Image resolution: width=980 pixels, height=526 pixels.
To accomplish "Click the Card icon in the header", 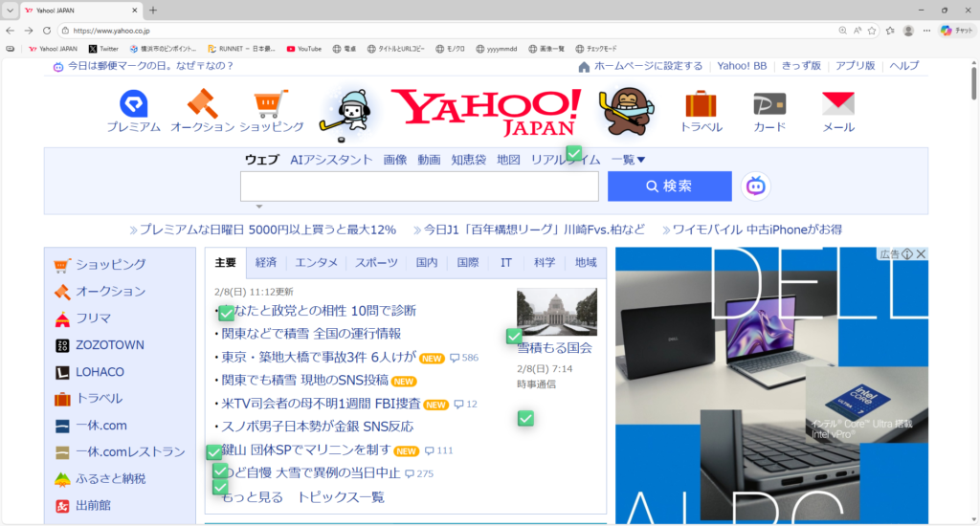I will point(768,103).
